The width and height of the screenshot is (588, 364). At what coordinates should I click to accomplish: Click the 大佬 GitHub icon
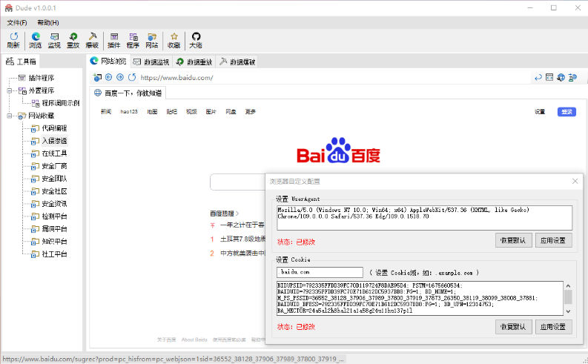click(196, 40)
